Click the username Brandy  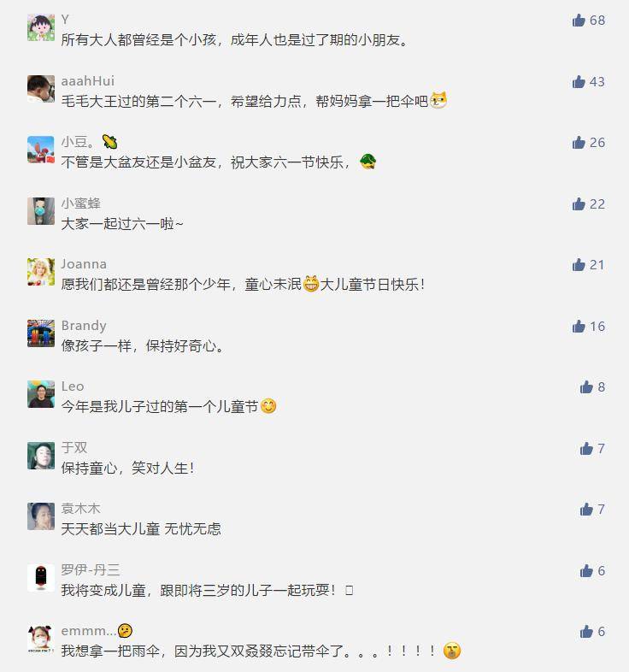click(84, 326)
